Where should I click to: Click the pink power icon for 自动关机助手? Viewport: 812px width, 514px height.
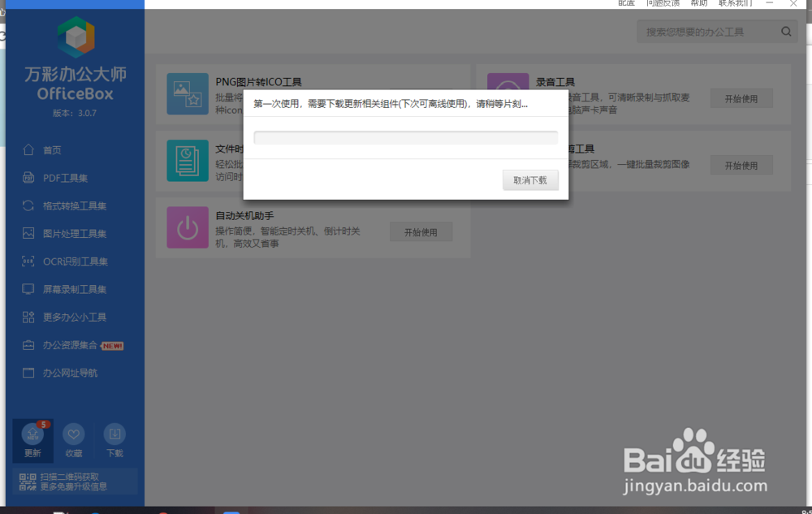pyautogui.click(x=188, y=227)
